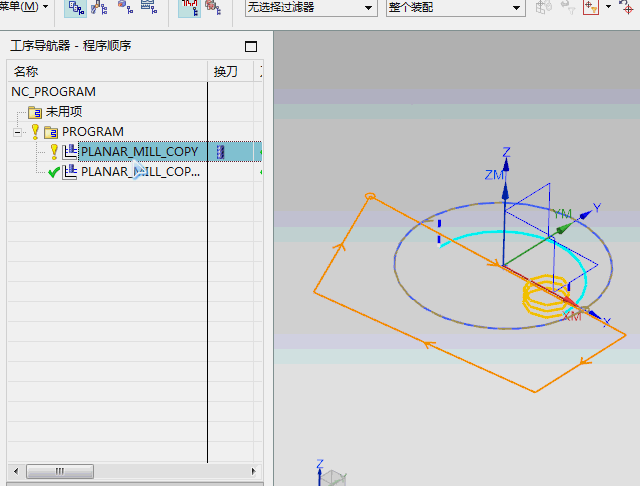The height and width of the screenshot is (486, 640).
Task: Click the greyed operation objects toolbar icon
Action: pyautogui.click(x=213, y=8)
